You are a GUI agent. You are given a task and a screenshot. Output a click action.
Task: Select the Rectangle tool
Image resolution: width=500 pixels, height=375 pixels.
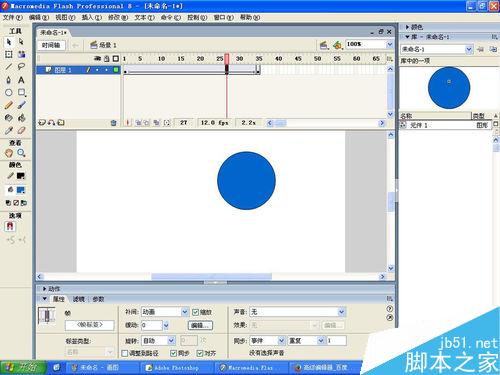coord(22,93)
